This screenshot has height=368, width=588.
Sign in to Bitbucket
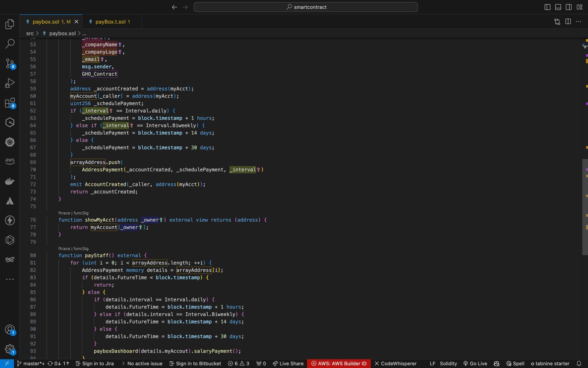(x=195, y=364)
